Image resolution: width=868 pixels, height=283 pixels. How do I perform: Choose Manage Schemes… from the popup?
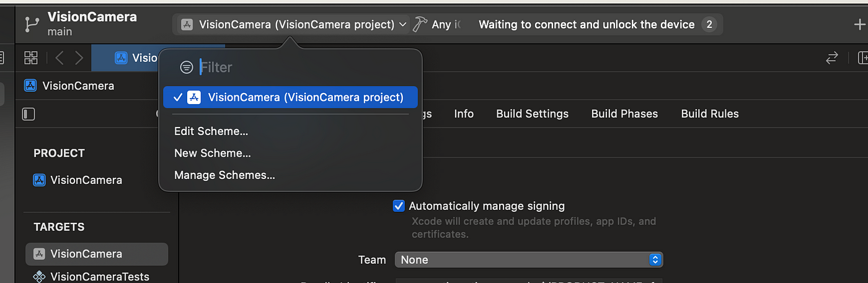(224, 175)
